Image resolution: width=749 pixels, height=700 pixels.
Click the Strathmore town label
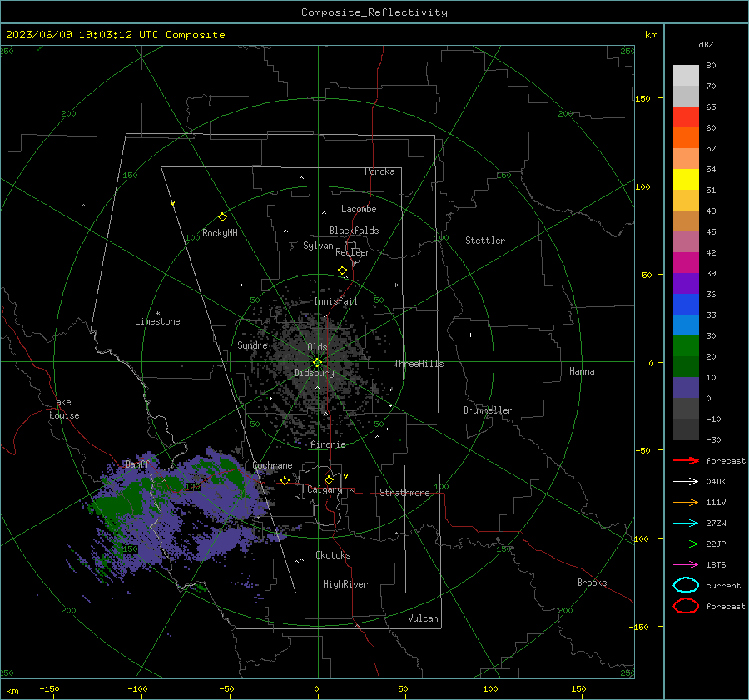click(404, 493)
